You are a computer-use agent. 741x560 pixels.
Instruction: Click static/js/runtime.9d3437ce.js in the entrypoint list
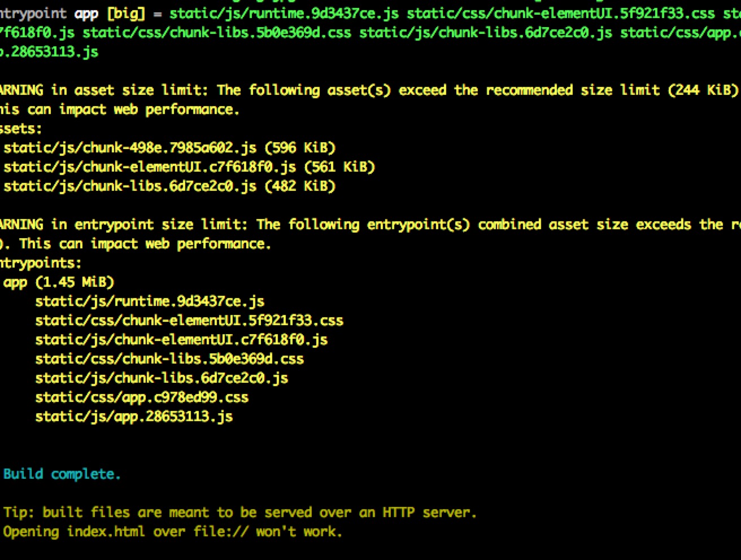[x=150, y=301]
